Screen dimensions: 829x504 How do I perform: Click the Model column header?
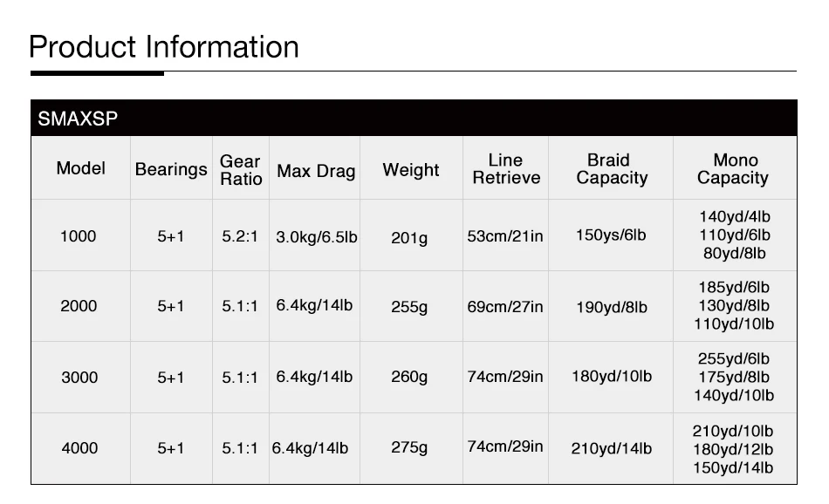(x=81, y=168)
